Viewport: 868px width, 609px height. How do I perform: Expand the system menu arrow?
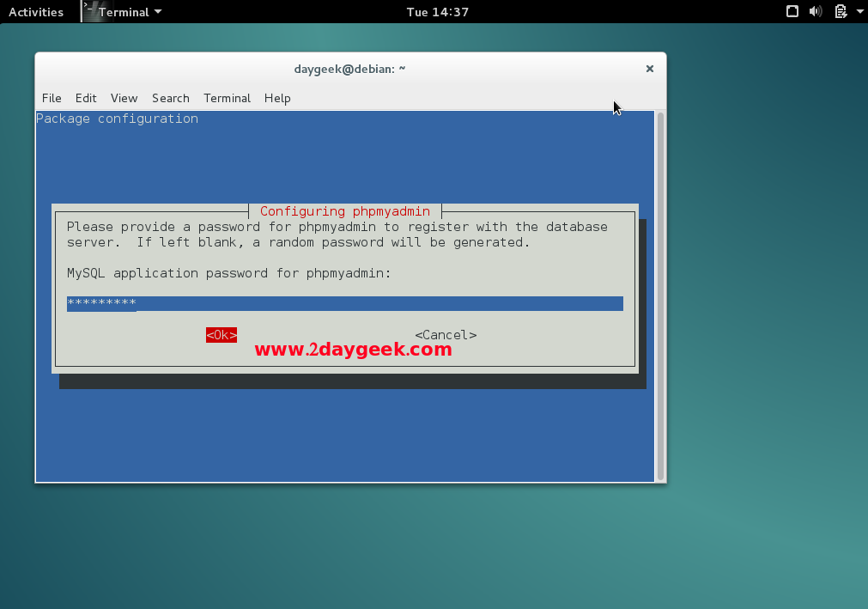point(859,12)
